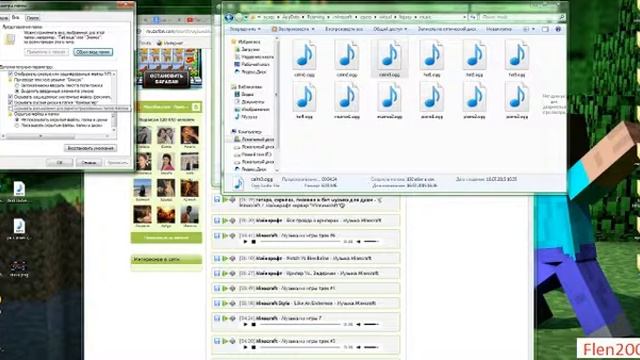The width and height of the screenshot is (640, 360).
Task: Select the hal1.ogg audio file
Action: pyautogui.click(x=432, y=58)
